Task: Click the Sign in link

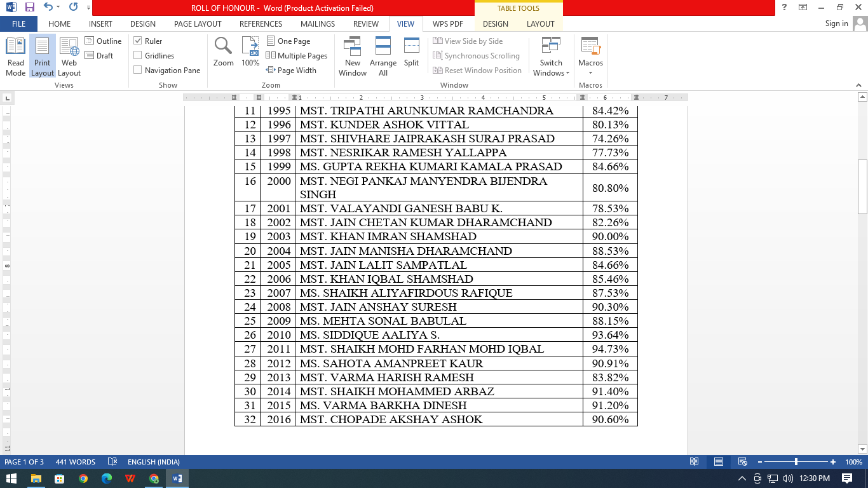Action: [x=836, y=24]
